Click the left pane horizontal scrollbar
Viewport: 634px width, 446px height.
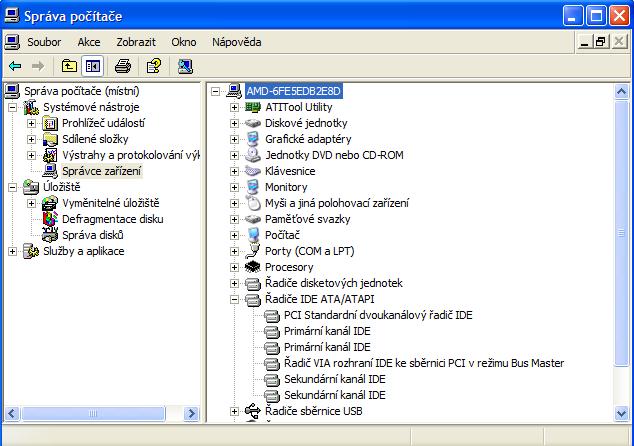pos(90,413)
